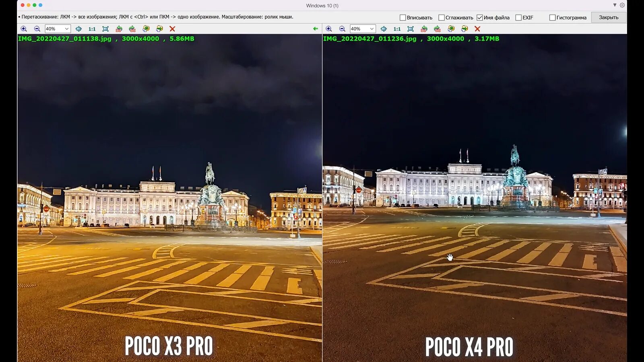Load next image in the left panel
The width and height of the screenshot is (644, 362).
click(x=159, y=29)
